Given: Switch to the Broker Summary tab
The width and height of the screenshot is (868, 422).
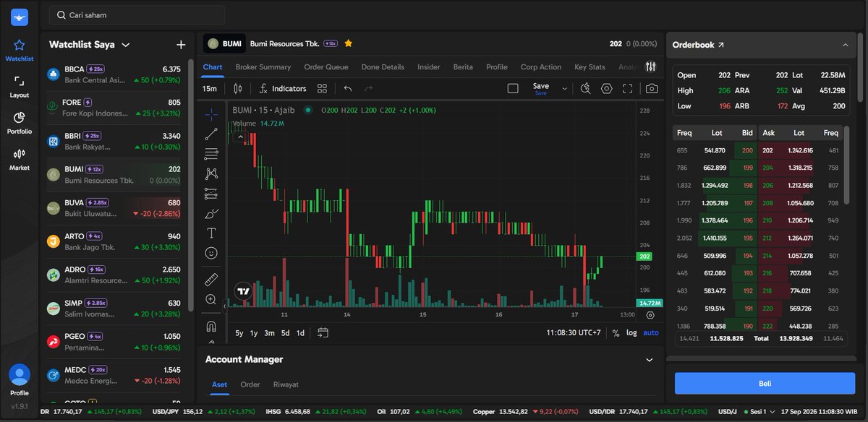Looking at the screenshot, I should coord(263,67).
